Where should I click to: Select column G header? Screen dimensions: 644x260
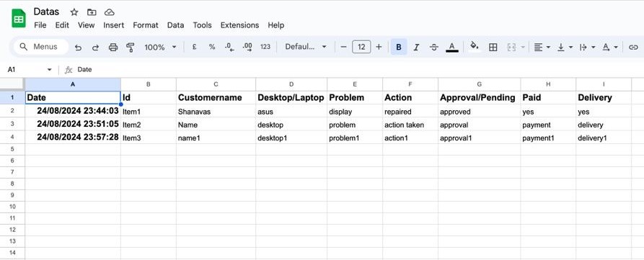(x=480, y=84)
